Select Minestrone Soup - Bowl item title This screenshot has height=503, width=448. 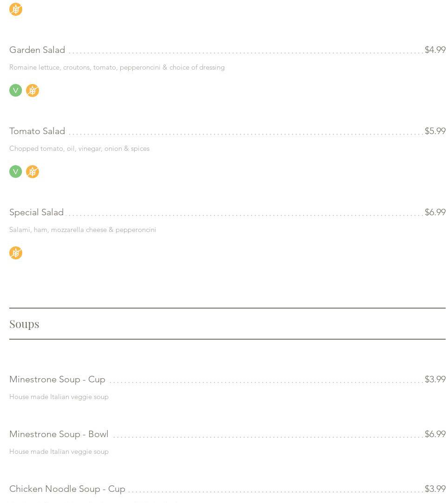[58, 434]
